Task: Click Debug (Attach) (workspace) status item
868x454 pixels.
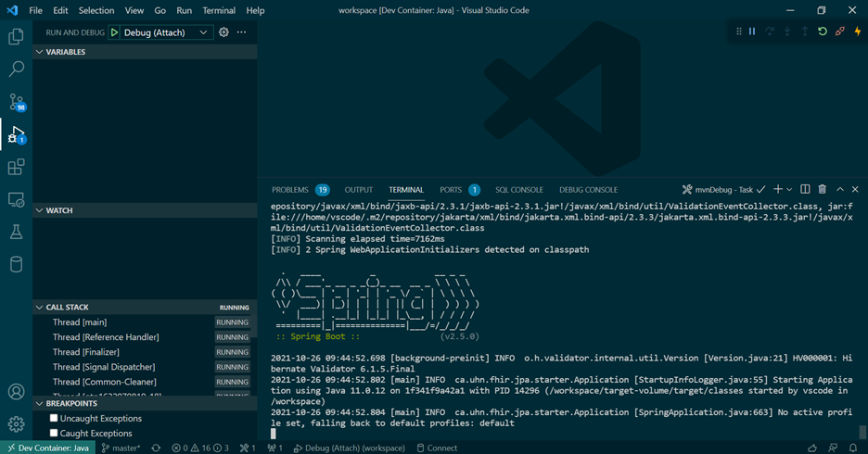Action: click(x=350, y=448)
